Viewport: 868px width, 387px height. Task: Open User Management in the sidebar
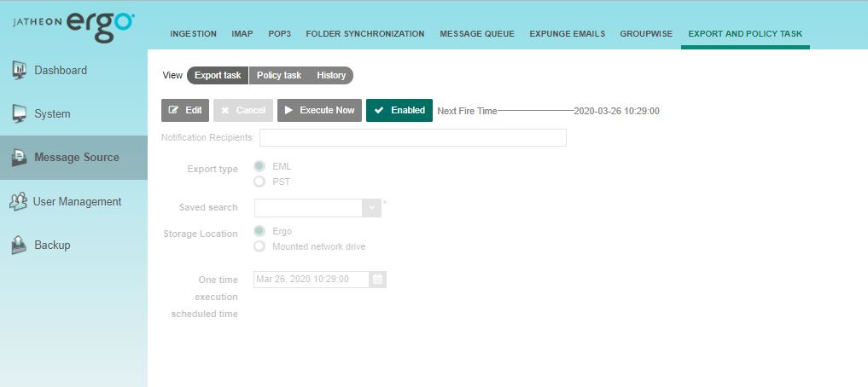click(73, 201)
